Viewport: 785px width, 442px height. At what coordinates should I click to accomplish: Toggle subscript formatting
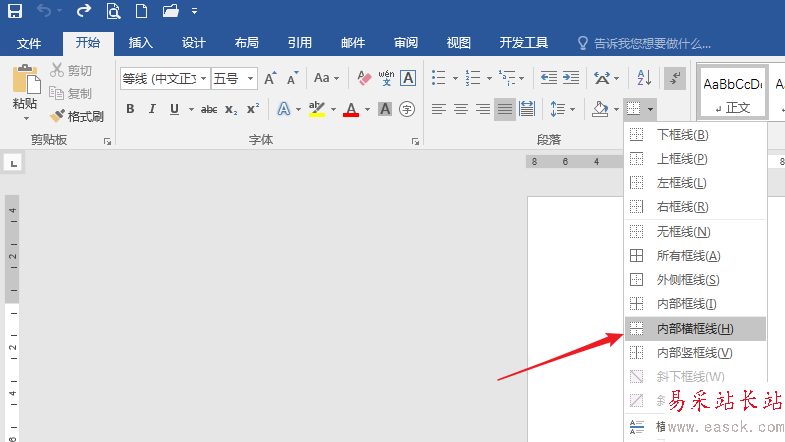(231, 109)
